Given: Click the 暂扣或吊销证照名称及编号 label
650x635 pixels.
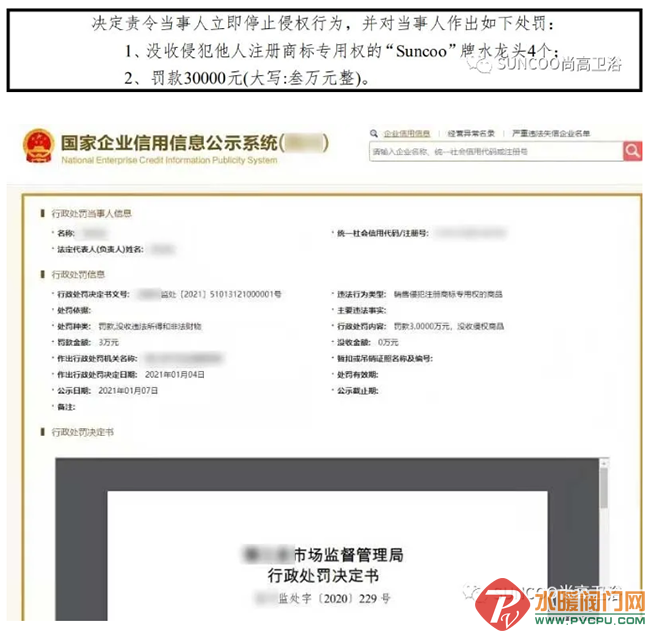Looking at the screenshot, I should [x=385, y=359].
